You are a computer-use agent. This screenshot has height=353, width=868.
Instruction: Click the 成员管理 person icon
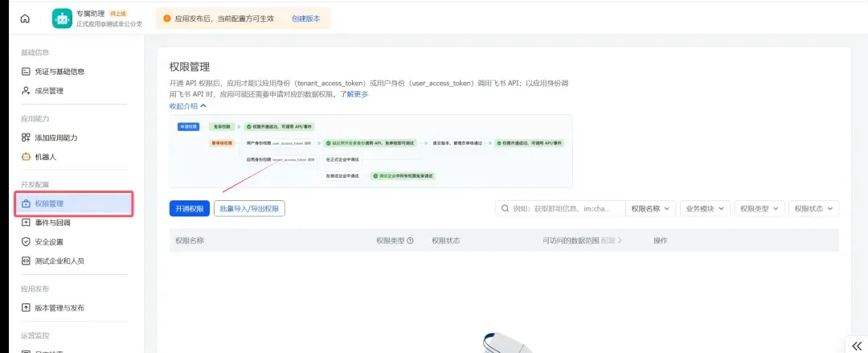(26, 90)
